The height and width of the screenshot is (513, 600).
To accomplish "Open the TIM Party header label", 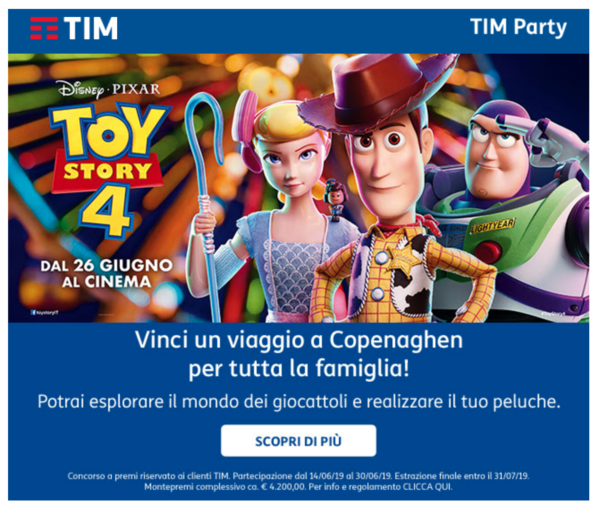I will click(518, 27).
